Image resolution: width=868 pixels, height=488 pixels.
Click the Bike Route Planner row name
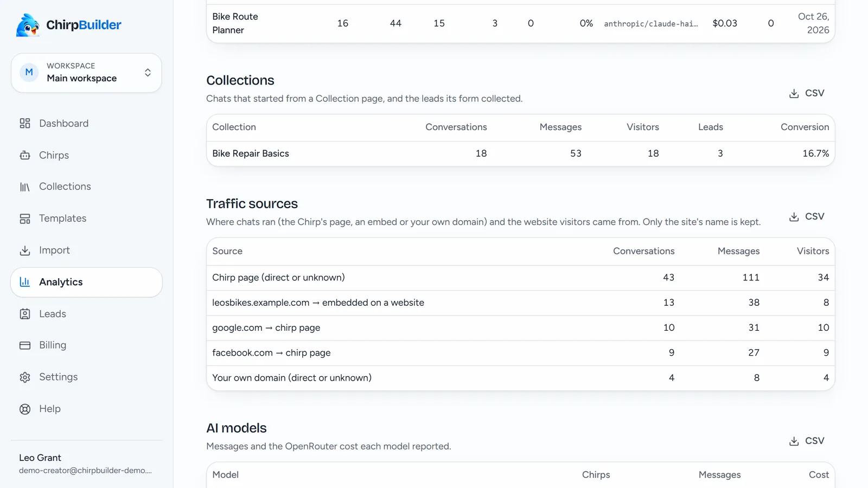(x=235, y=23)
